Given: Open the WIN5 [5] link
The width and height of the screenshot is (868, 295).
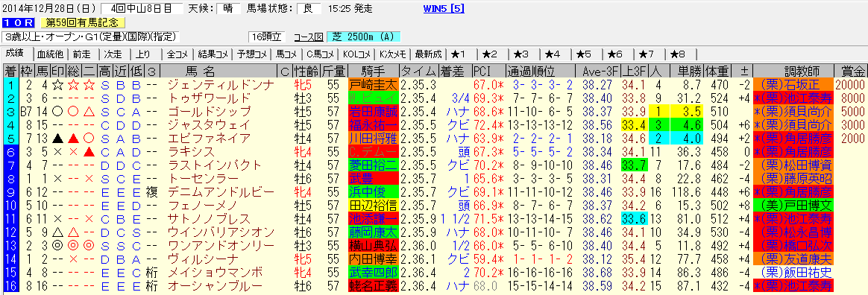Looking at the screenshot, I should coord(444,8).
